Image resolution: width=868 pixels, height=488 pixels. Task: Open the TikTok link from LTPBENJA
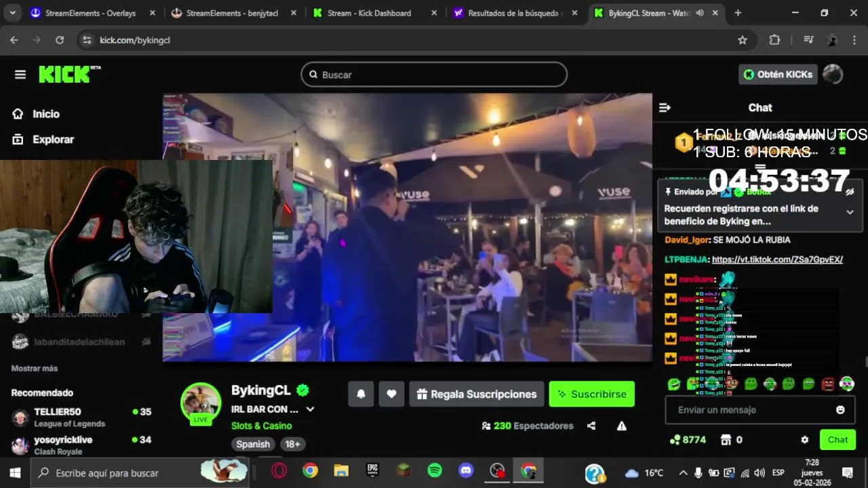coord(777,260)
